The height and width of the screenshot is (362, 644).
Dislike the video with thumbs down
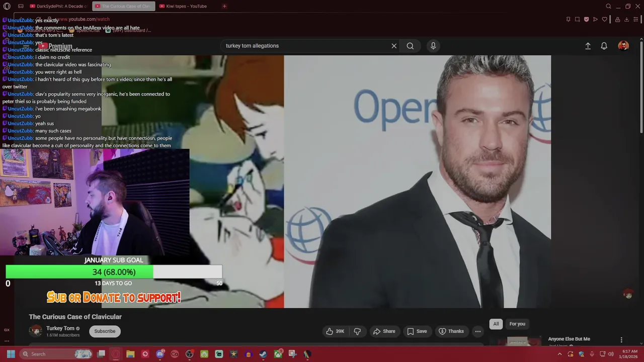tap(357, 331)
